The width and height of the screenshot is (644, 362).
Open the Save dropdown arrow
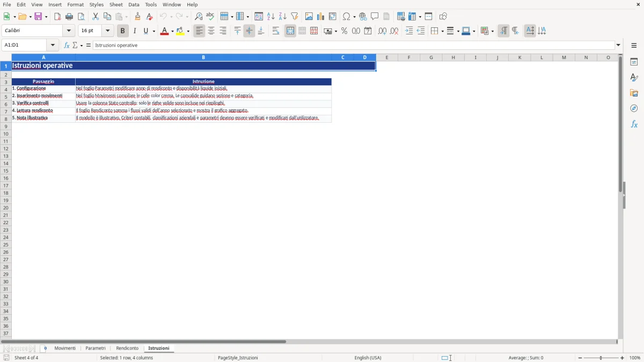coord(46,17)
